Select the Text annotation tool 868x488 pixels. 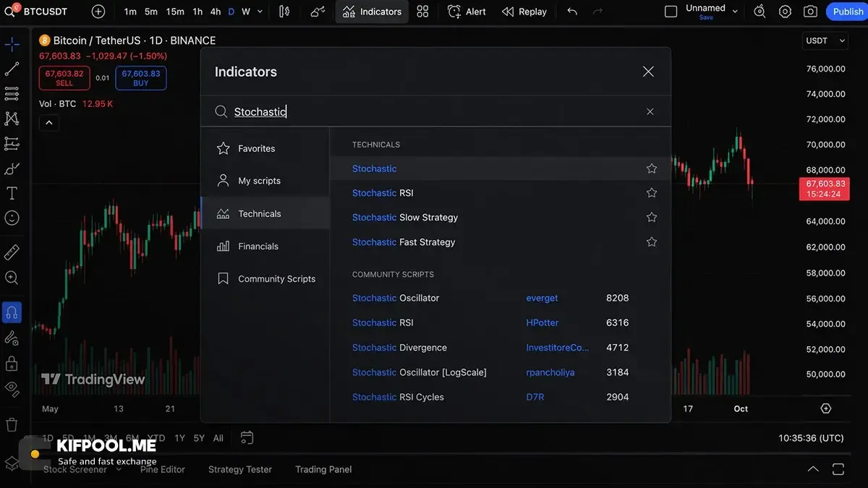(12, 193)
